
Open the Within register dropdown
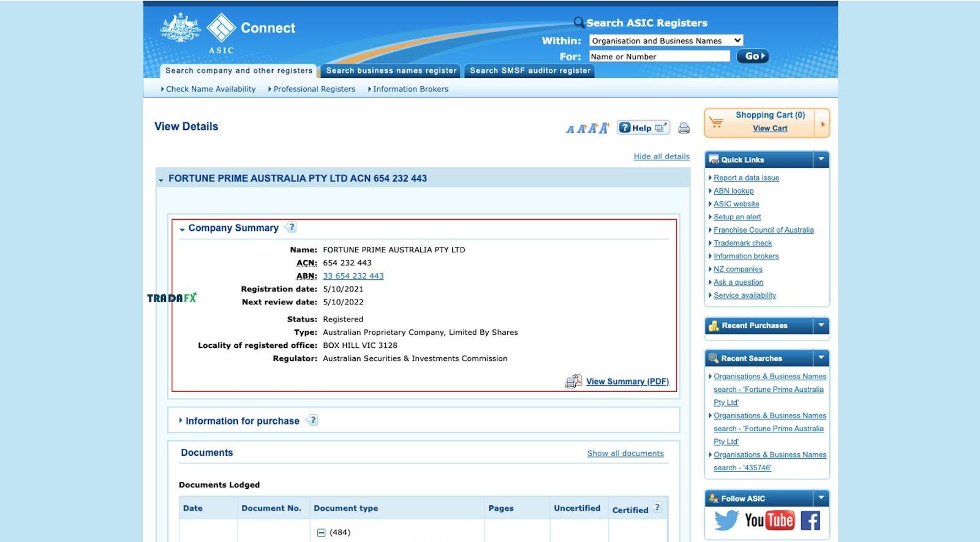[666, 41]
